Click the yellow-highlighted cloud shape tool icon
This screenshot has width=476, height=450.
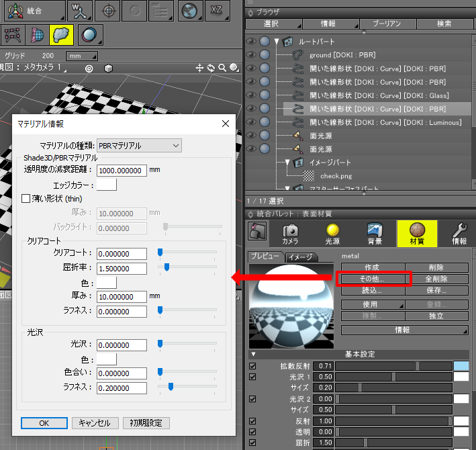coord(62,35)
